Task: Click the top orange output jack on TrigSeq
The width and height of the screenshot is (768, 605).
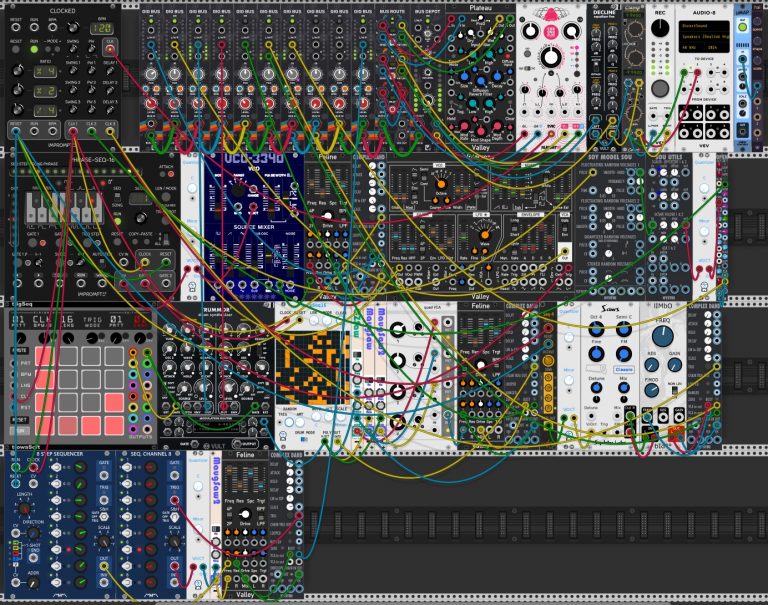Action: point(133,352)
